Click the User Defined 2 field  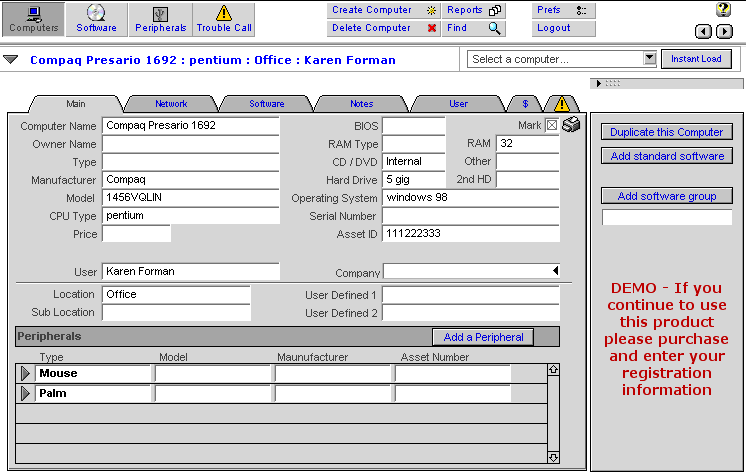471,313
